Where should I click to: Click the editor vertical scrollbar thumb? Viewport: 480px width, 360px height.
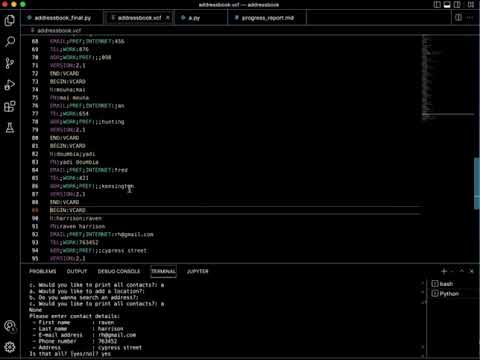477,183
